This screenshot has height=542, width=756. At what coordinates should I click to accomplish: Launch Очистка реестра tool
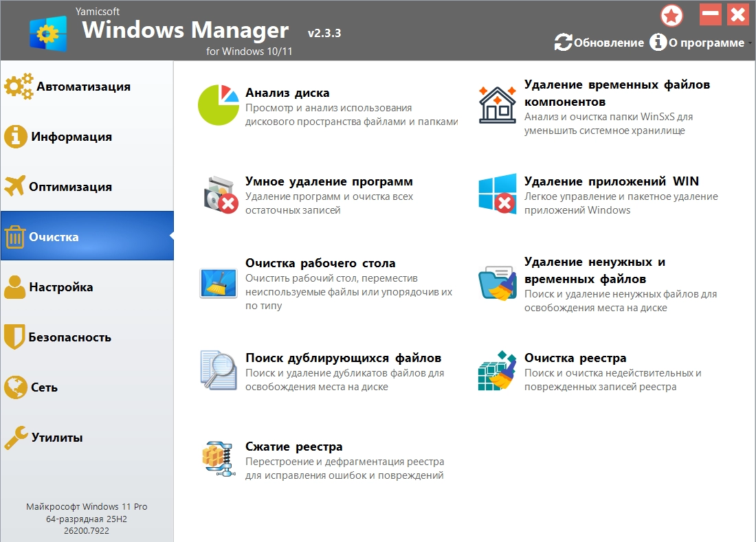click(575, 358)
